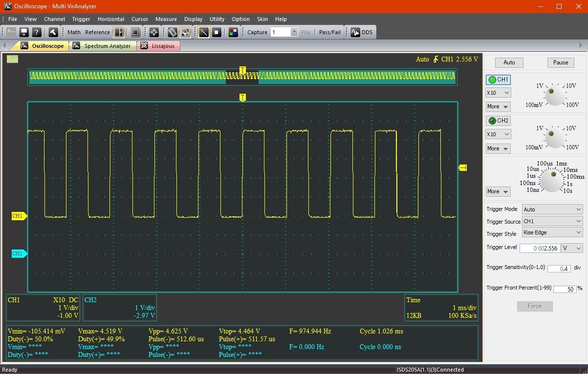Open the RGB color settings icon

(233, 32)
